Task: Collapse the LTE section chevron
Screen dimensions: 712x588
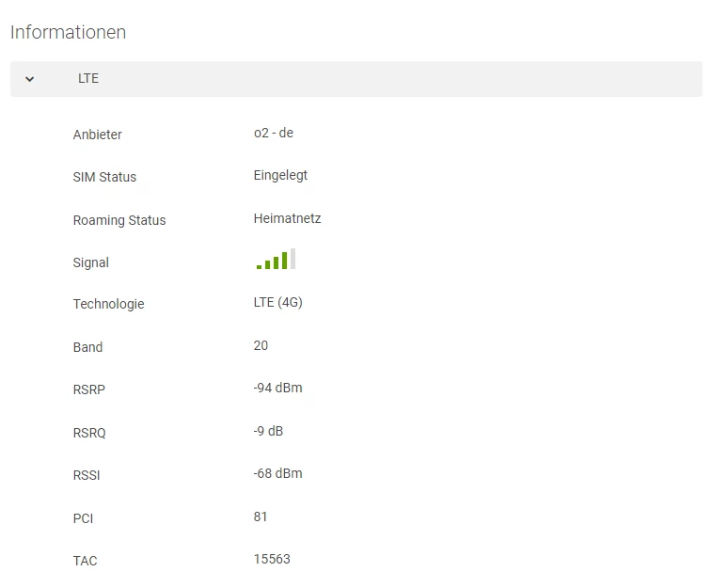Action: [29, 79]
